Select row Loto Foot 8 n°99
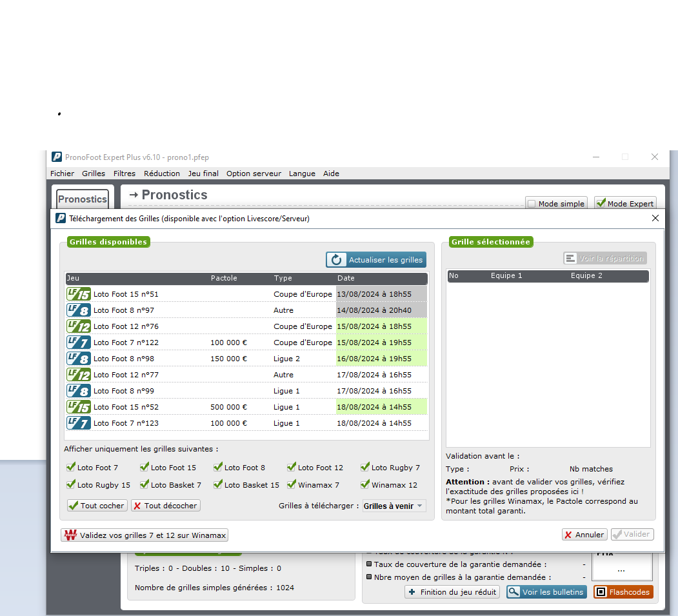The width and height of the screenshot is (678, 616). [246, 391]
